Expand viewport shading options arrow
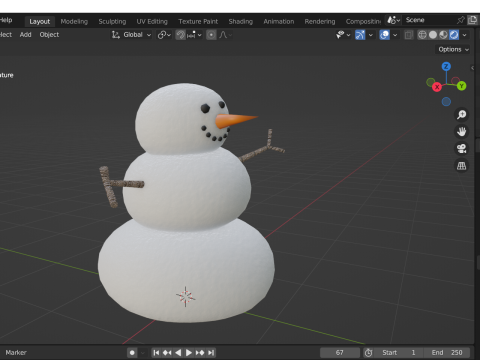The height and width of the screenshot is (360, 480). [464, 35]
